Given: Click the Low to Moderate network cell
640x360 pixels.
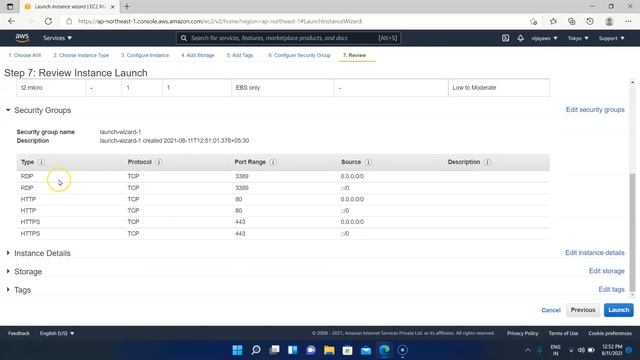Looking at the screenshot, I should [499, 88].
